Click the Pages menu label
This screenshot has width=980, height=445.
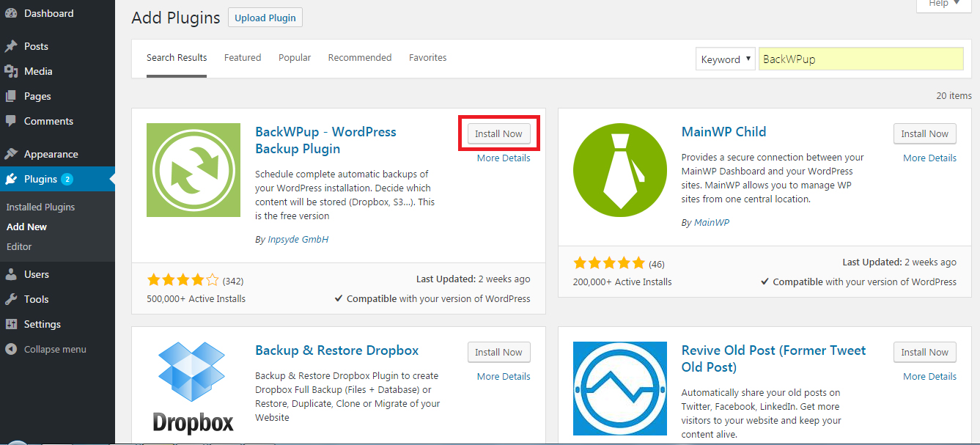[x=37, y=96]
